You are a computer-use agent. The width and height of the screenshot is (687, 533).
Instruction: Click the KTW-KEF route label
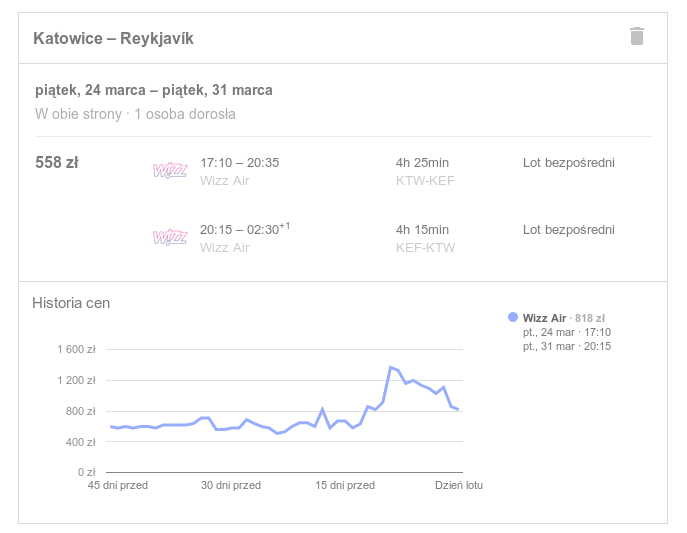pos(425,181)
